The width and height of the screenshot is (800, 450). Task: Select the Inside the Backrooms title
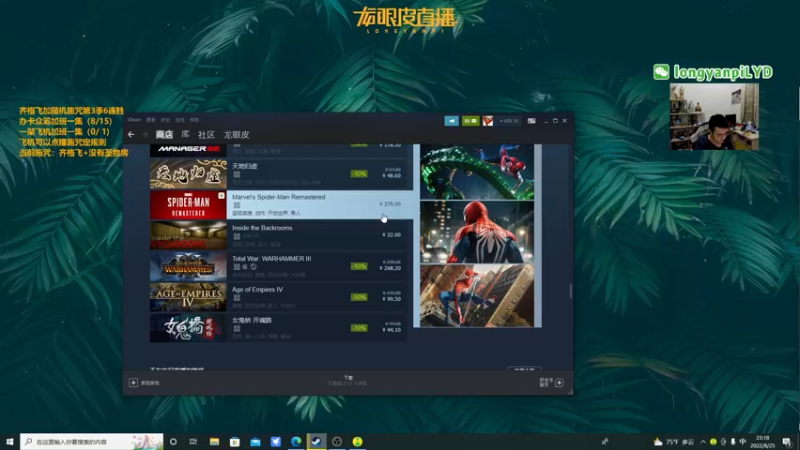[x=262, y=228]
